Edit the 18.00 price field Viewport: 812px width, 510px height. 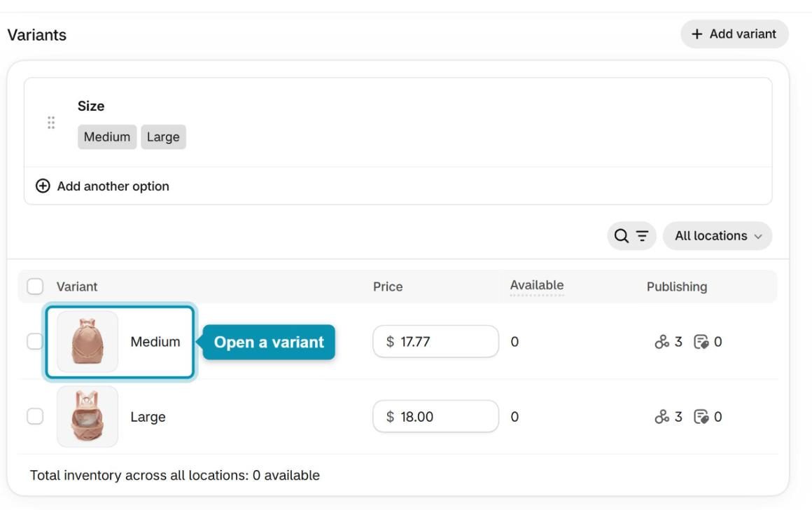[x=435, y=416]
